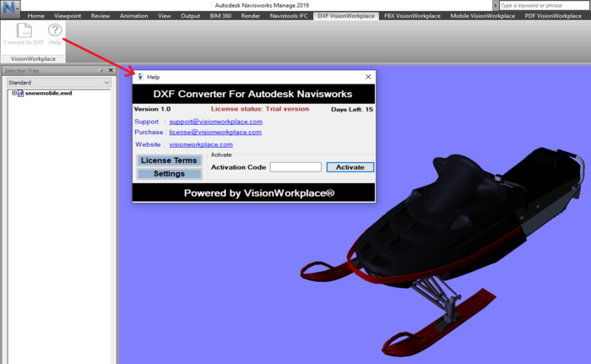Open the FBX VisionWorkplace tab
This screenshot has width=591, height=364.
click(x=412, y=16)
